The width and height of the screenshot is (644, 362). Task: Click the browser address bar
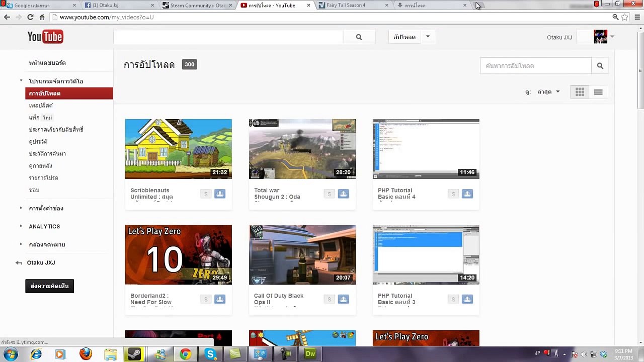330,17
